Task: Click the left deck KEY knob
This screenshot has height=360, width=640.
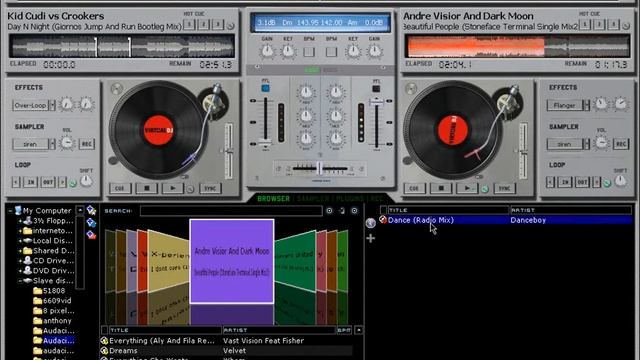Action: tap(288, 51)
